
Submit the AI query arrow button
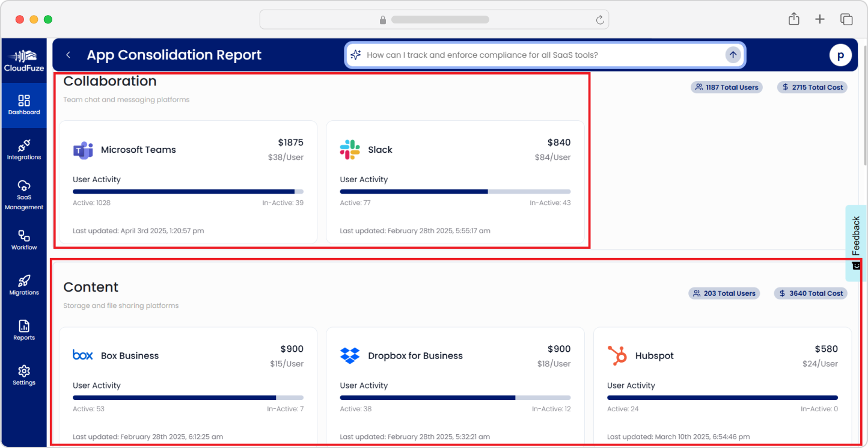(x=733, y=55)
